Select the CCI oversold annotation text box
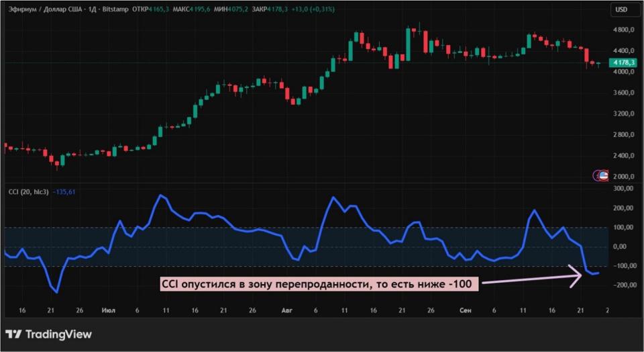 [x=319, y=285]
